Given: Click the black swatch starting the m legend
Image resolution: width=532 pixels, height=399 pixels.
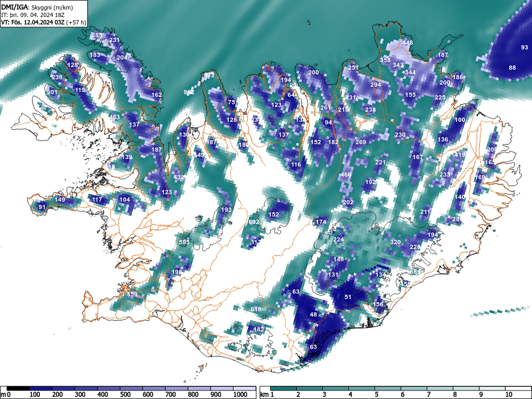Looking at the screenshot, I should 18,388.
